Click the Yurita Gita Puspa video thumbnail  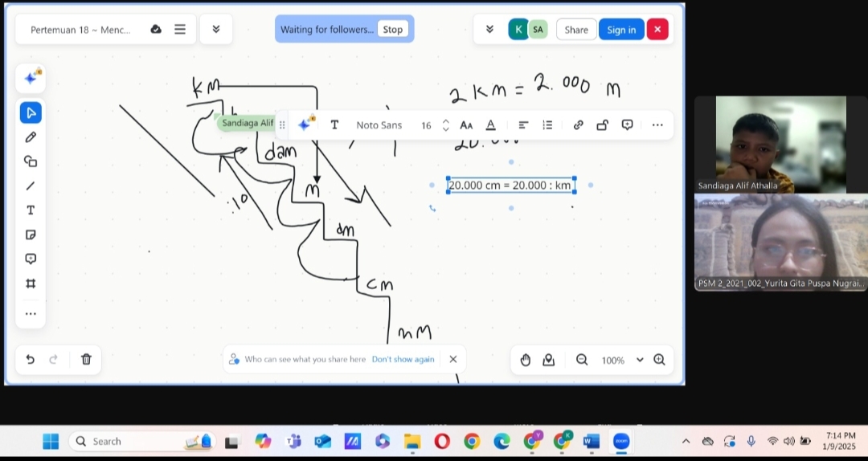point(780,243)
